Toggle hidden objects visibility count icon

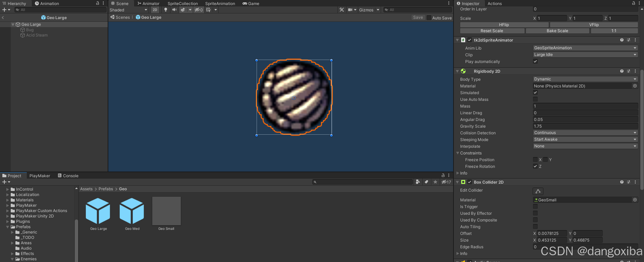(x=199, y=10)
